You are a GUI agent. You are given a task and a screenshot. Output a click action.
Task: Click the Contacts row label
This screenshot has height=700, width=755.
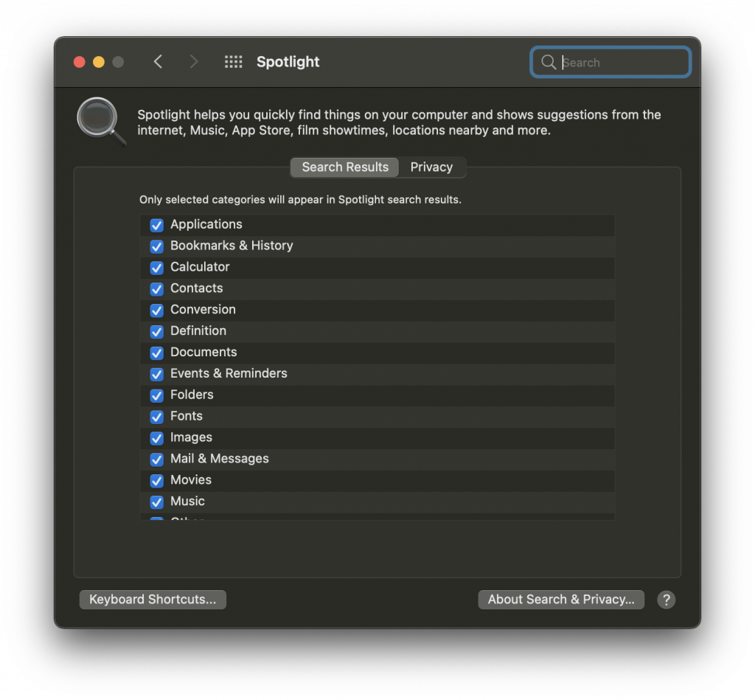(x=196, y=288)
